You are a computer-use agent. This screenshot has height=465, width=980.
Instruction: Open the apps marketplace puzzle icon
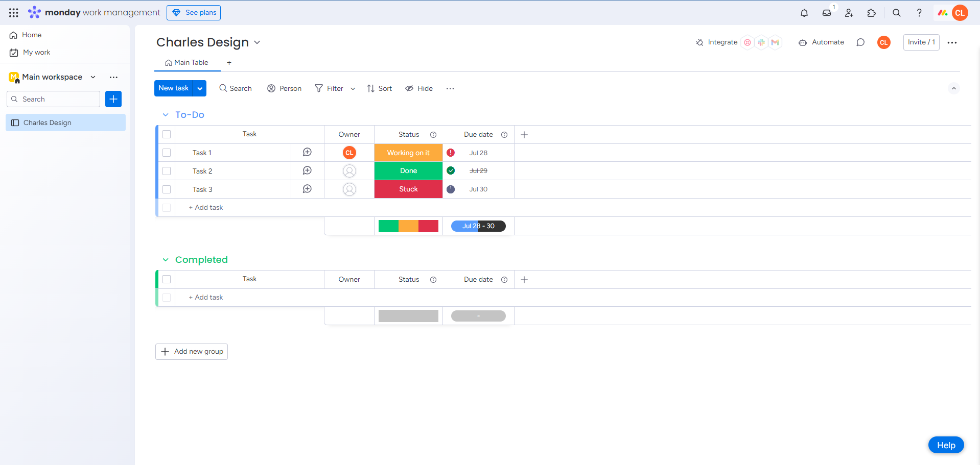(x=872, y=13)
